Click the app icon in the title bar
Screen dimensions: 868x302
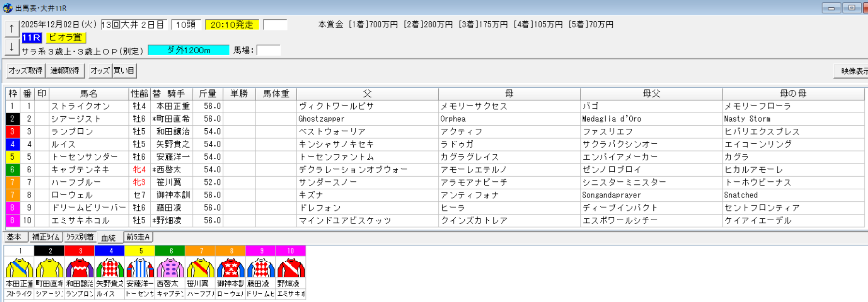tap(8, 8)
